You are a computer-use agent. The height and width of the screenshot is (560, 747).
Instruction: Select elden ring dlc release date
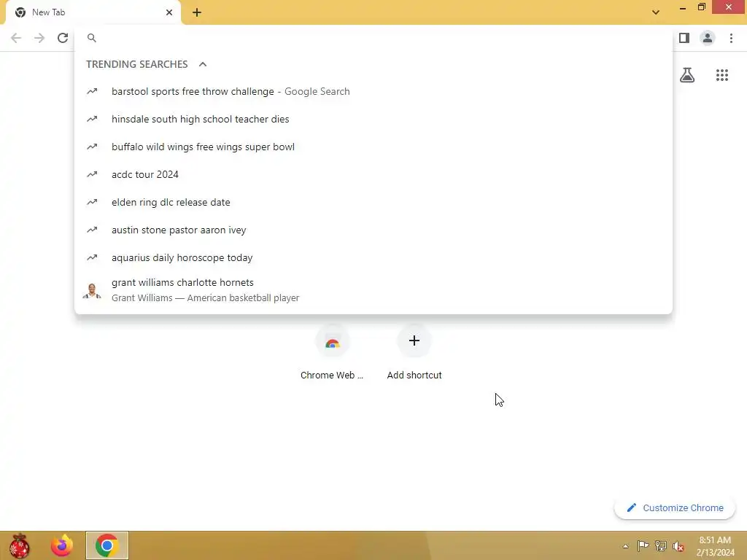pos(373,202)
